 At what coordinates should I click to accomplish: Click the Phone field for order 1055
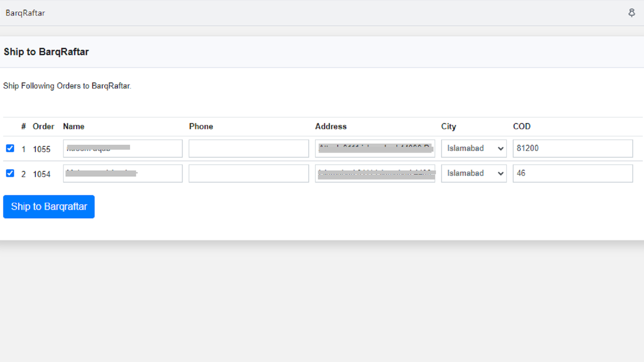click(249, 148)
